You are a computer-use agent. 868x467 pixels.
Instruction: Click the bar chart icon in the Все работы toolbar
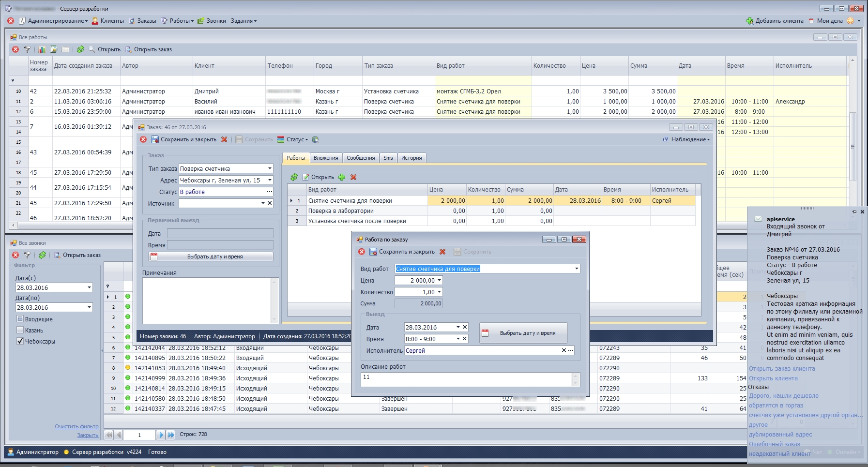click(42, 49)
